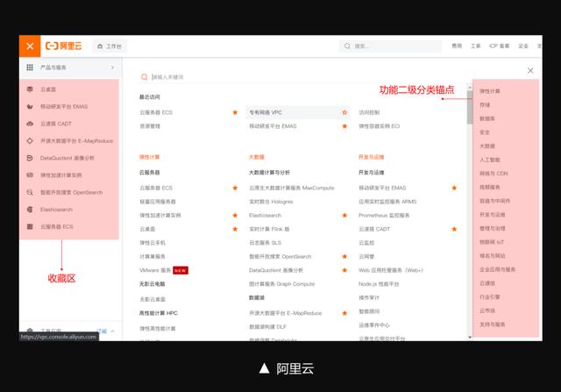This screenshot has width=561, height=392.
Task: Toggle the star for 弹性加速计算实例 in 云服务器 list
Action: click(235, 215)
